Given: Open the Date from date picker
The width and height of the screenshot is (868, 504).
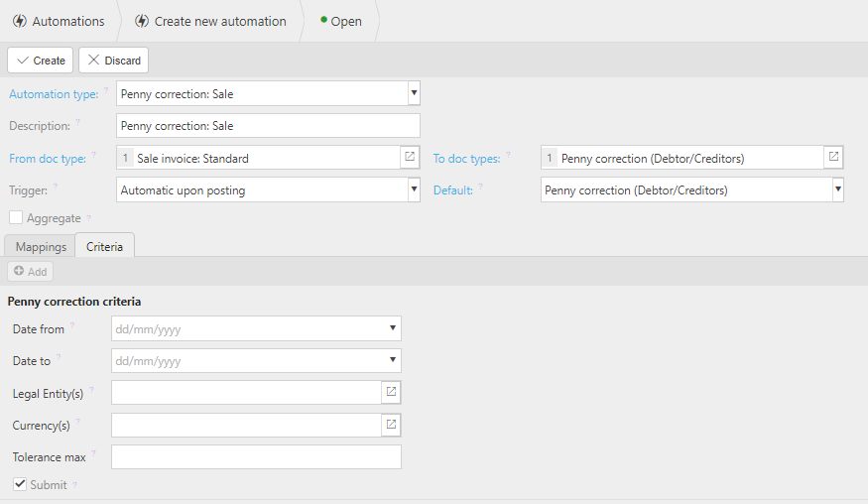Looking at the screenshot, I should click(x=393, y=328).
